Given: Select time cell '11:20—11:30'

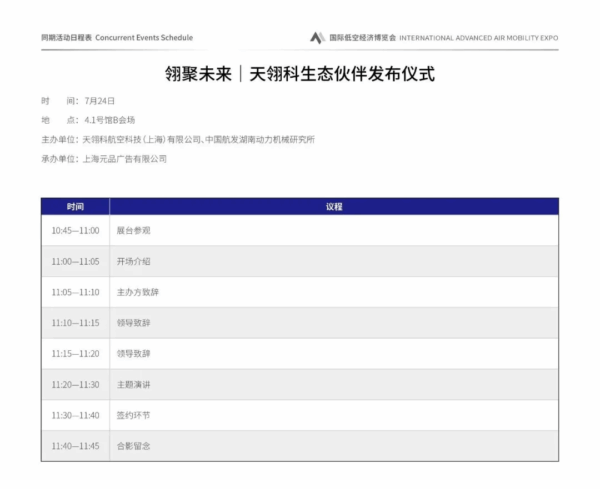Looking at the screenshot, I should 75,385.
